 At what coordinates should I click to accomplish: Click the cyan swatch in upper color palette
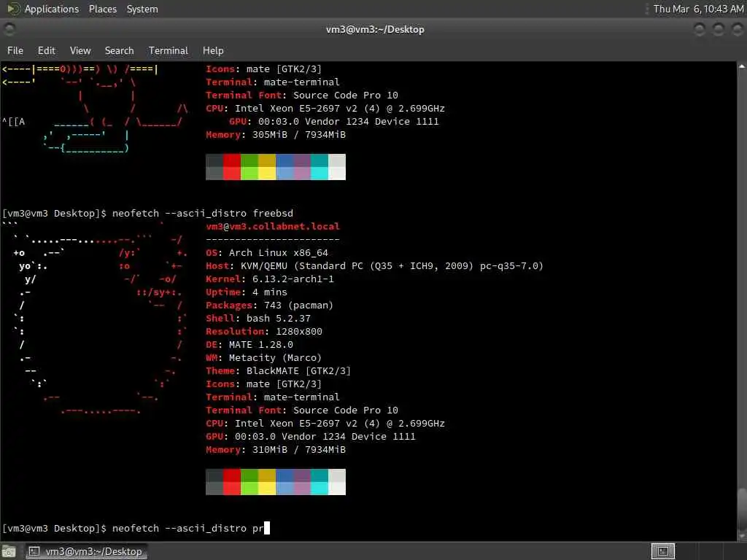(x=320, y=167)
